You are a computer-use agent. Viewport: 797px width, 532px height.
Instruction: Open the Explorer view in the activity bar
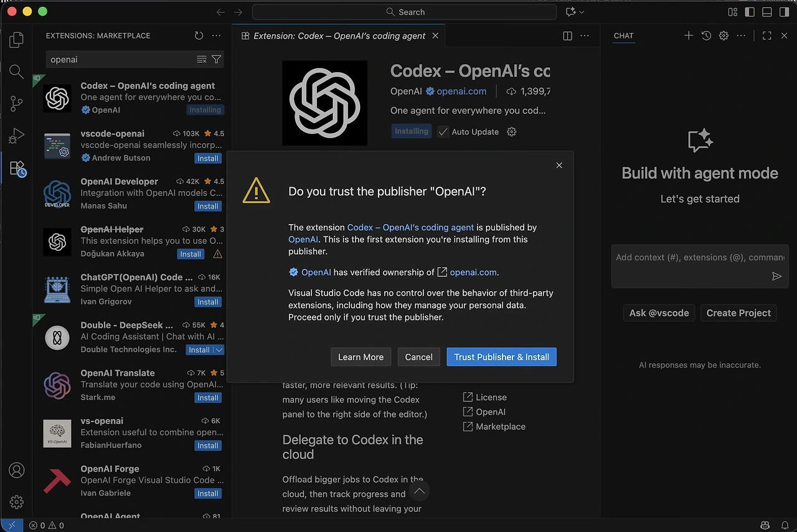coord(17,40)
